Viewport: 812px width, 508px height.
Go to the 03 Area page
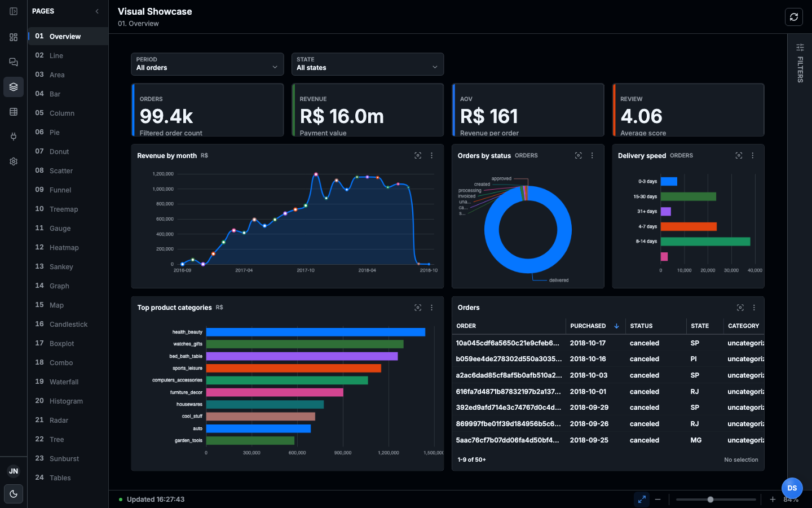point(68,75)
